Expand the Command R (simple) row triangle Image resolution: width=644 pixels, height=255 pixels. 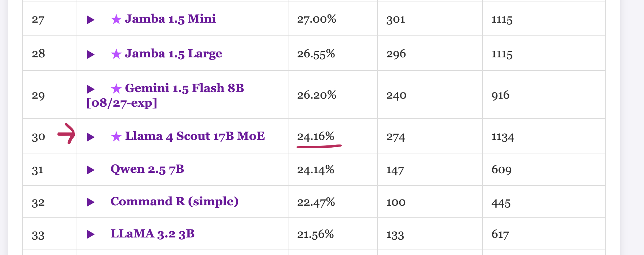[90, 202]
